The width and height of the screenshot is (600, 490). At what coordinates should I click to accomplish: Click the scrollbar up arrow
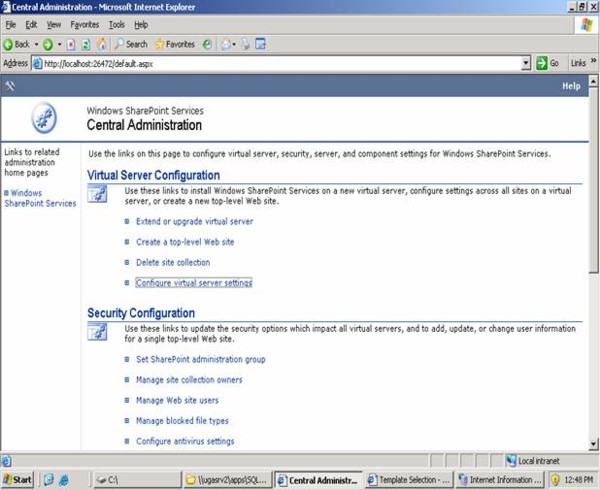point(593,81)
